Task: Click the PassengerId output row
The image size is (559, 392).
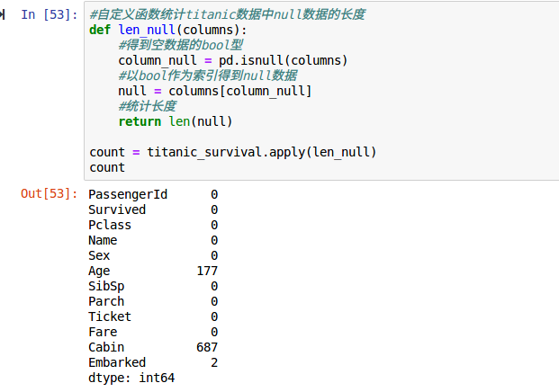Action: (x=153, y=194)
